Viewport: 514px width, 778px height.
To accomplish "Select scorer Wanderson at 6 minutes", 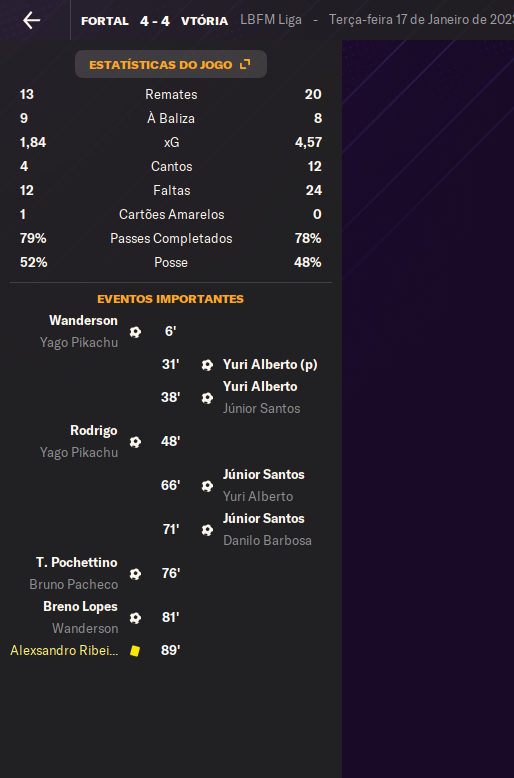I will tap(83, 321).
